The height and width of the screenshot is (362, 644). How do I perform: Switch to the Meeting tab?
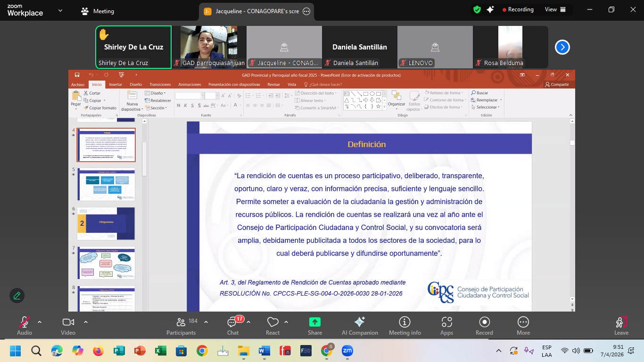[98, 11]
